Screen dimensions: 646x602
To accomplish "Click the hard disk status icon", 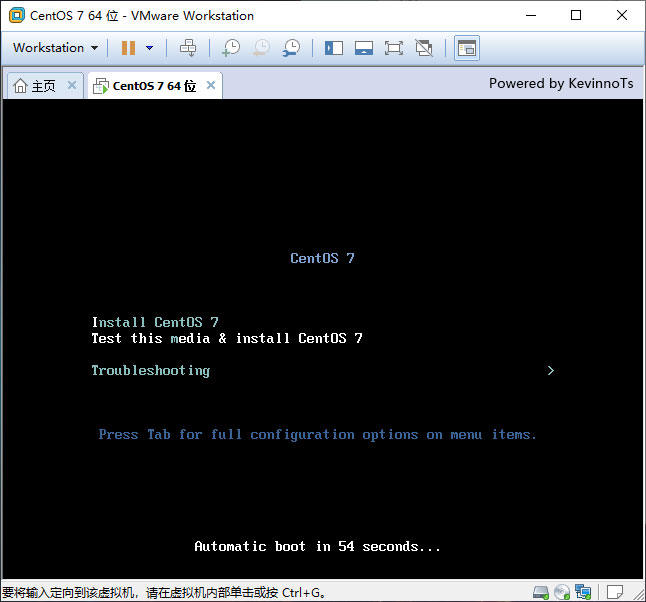I will click(x=541, y=593).
